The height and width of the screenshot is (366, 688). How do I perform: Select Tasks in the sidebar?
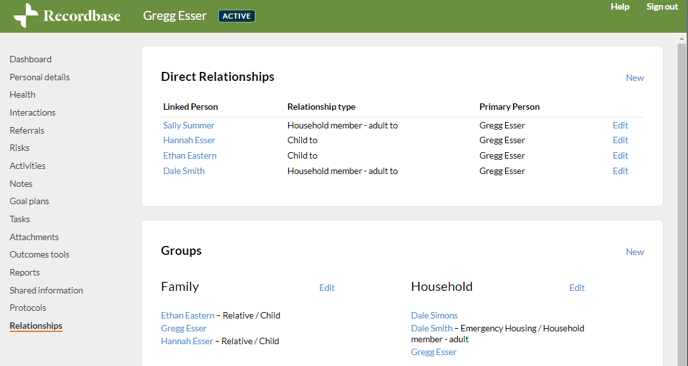point(20,219)
